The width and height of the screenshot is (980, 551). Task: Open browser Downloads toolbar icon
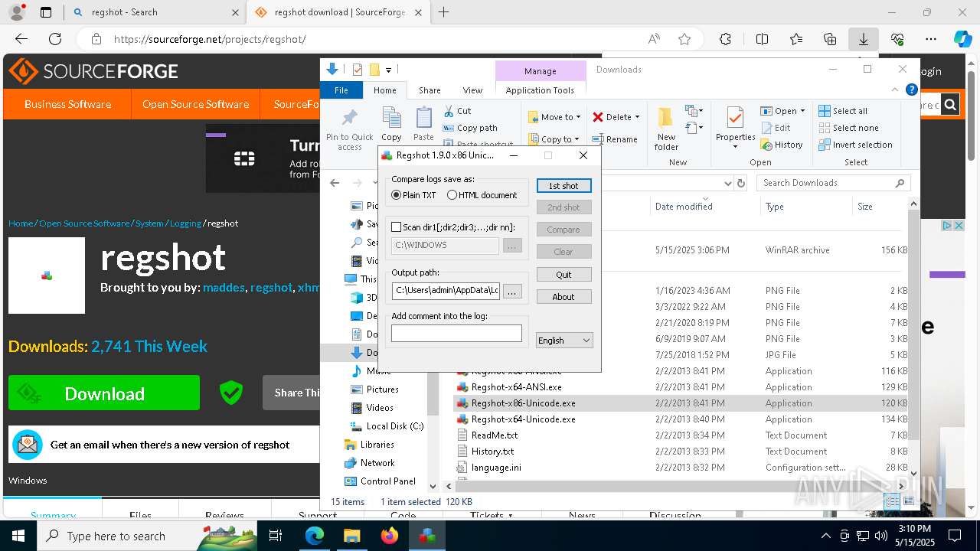(863, 39)
